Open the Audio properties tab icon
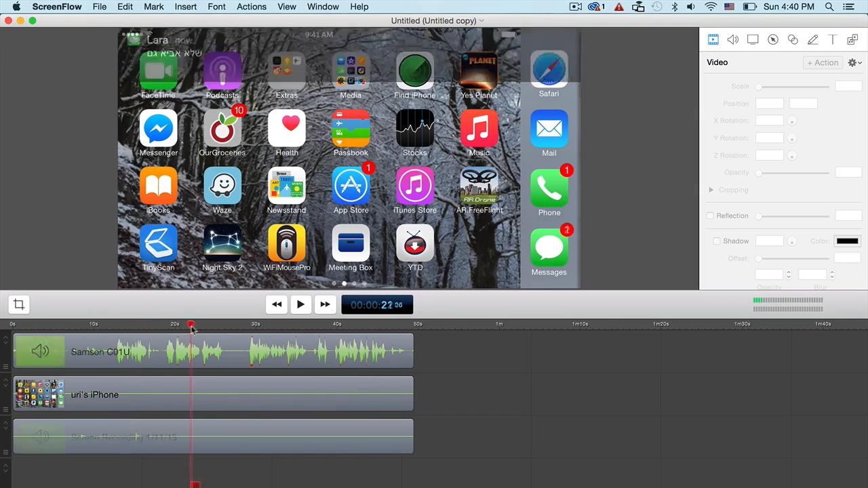Image resolution: width=868 pixels, height=488 pixels. (733, 40)
